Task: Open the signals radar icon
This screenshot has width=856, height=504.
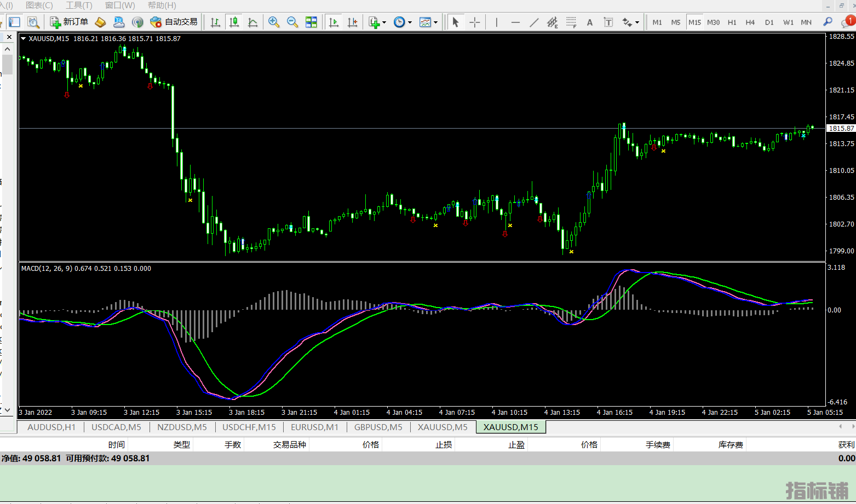Action: click(x=137, y=22)
